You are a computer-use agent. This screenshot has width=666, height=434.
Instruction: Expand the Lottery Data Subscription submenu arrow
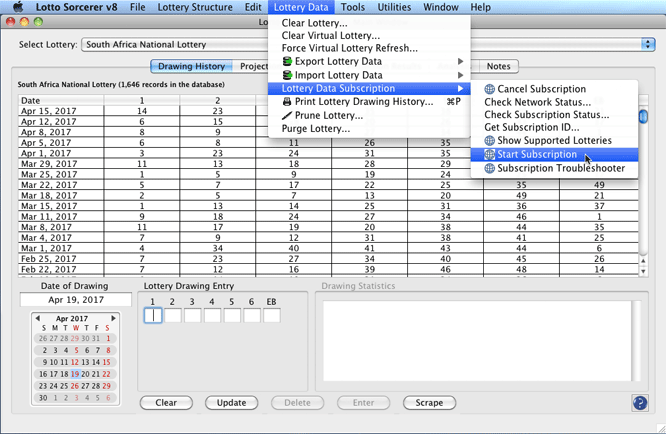tap(460, 88)
